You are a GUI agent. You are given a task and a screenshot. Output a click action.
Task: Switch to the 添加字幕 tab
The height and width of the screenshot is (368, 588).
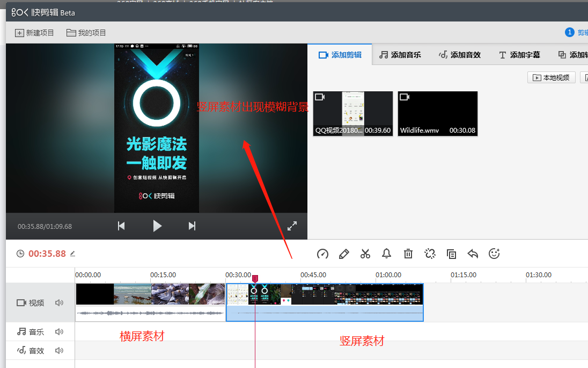coord(519,55)
